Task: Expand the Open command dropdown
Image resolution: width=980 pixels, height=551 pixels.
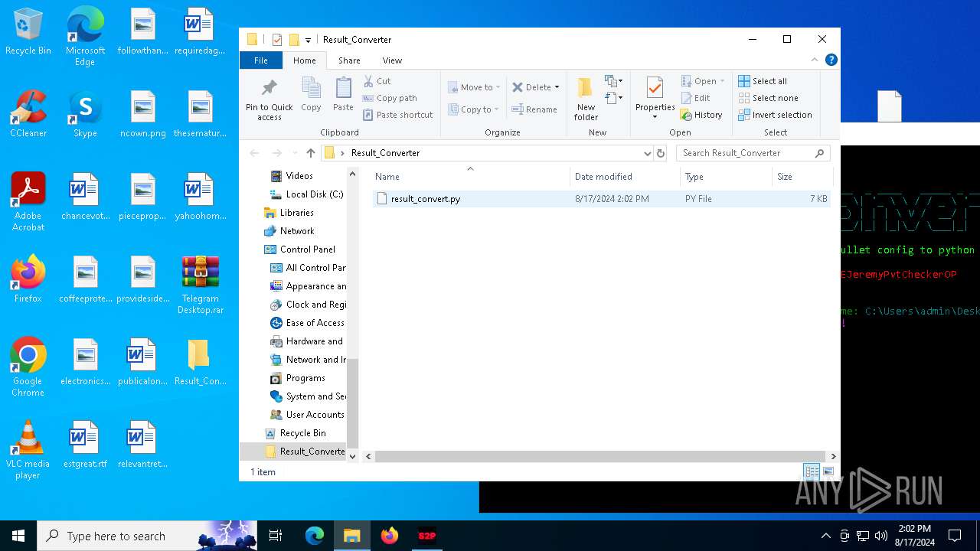Action: click(x=722, y=81)
